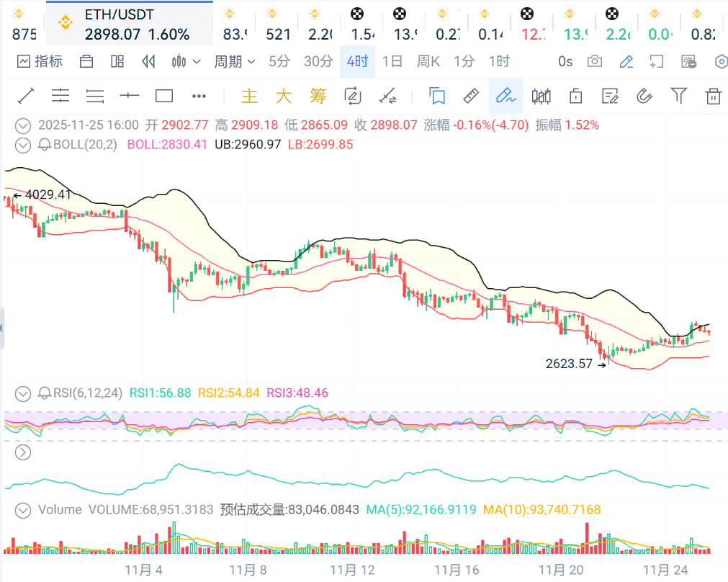Collapse the RSI(6,12,24) indicator panel
The image size is (728, 582).
(24, 393)
